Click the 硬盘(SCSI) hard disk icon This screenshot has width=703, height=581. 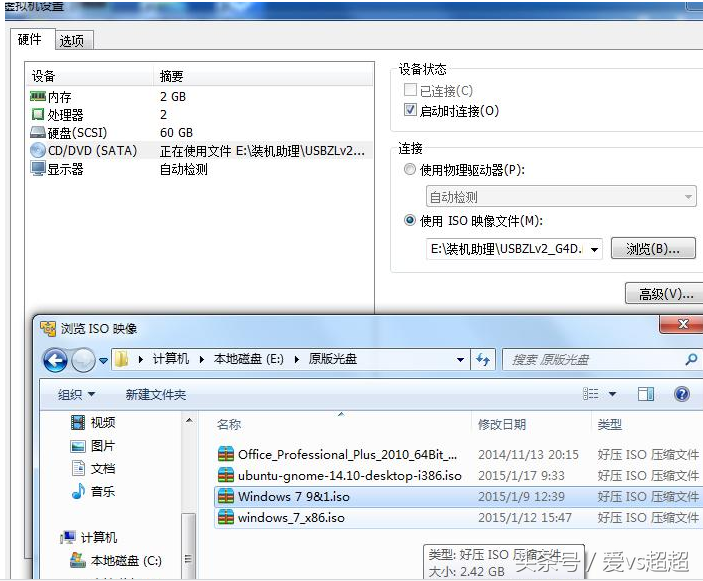pos(38,132)
